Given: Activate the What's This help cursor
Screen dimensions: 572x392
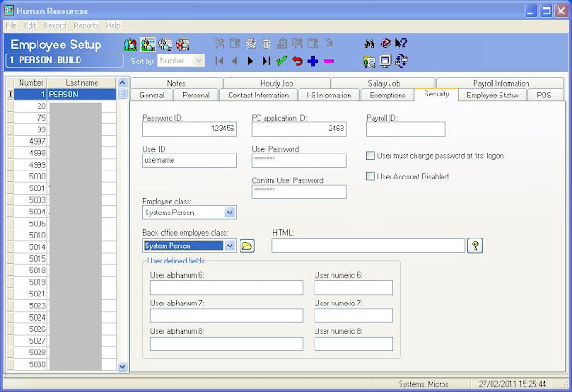Looking at the screenshot, I should [x=400, y=44].
